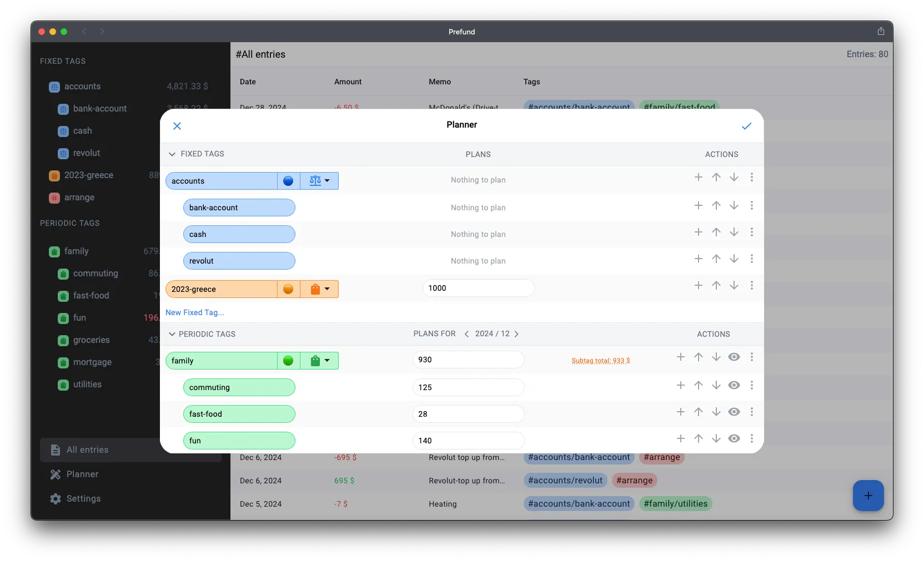Edit fun plan amount field 140
The image size is (924, 561).
(x=468, y=441)
